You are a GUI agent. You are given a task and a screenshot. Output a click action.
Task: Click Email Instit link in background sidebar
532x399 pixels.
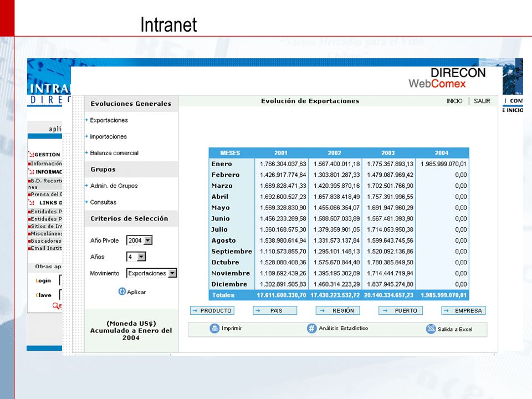pos(47,248)
